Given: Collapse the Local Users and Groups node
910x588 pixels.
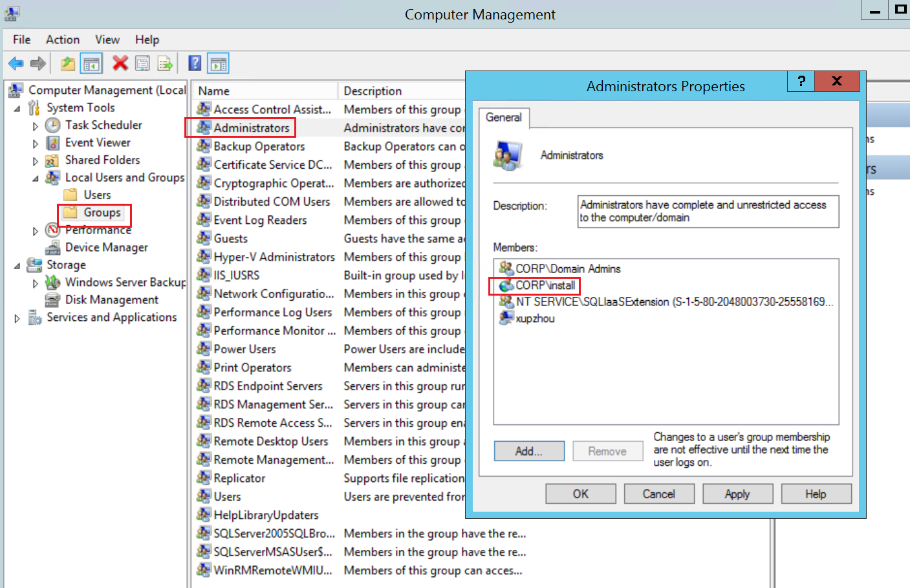Looking at the screenshot, I should 36,179.
